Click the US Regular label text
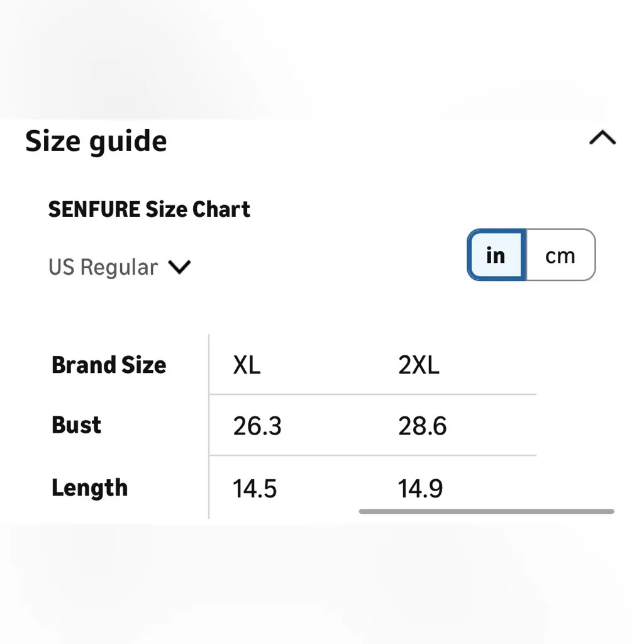 103,267
